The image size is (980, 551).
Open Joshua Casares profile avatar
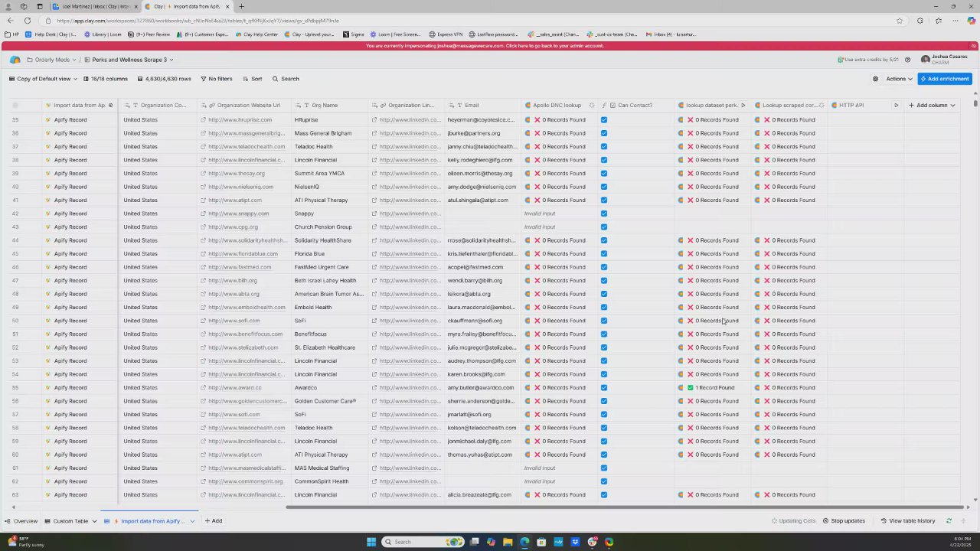click(926, 60)
